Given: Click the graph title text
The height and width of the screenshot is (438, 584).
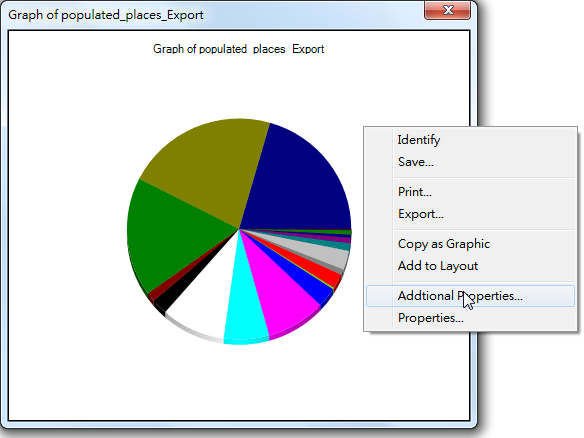Looking at the screenshot, I should pyautogui.click(x=238, y=49).
